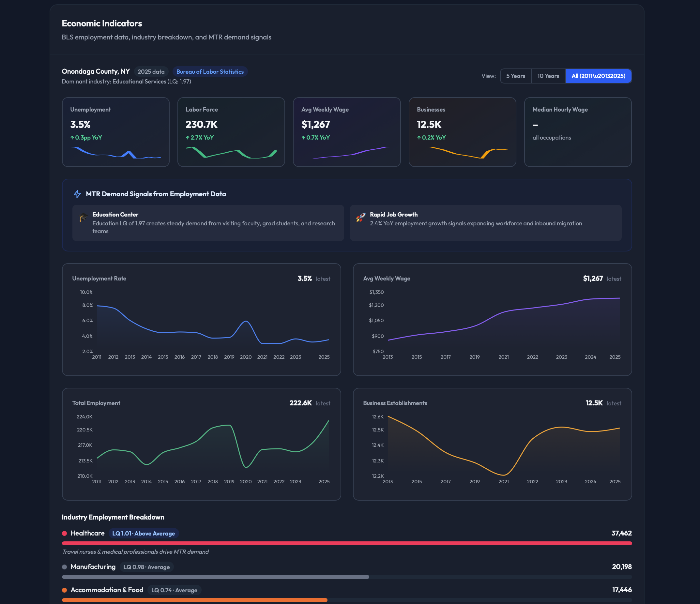
Task: Open the Bureau of Labor Statistics source
Action: click(210, 72)
